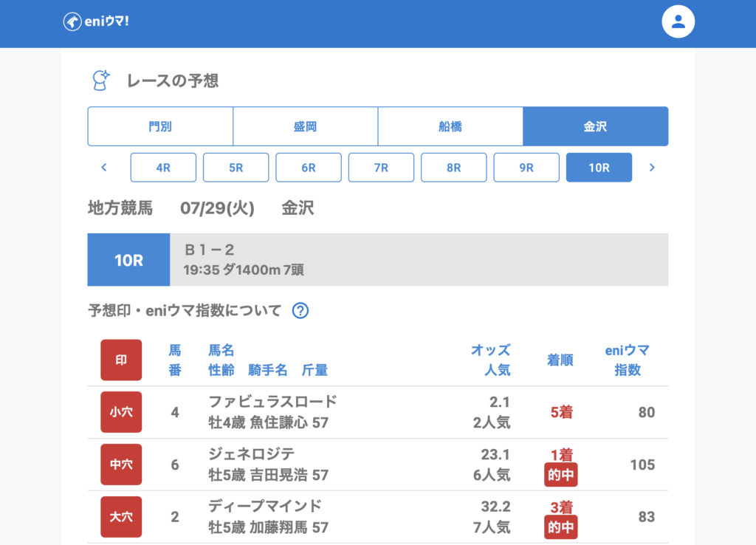Go to race 9R
Image resolution: width=756 pixels, height=545 pixels.
[526, 168]
